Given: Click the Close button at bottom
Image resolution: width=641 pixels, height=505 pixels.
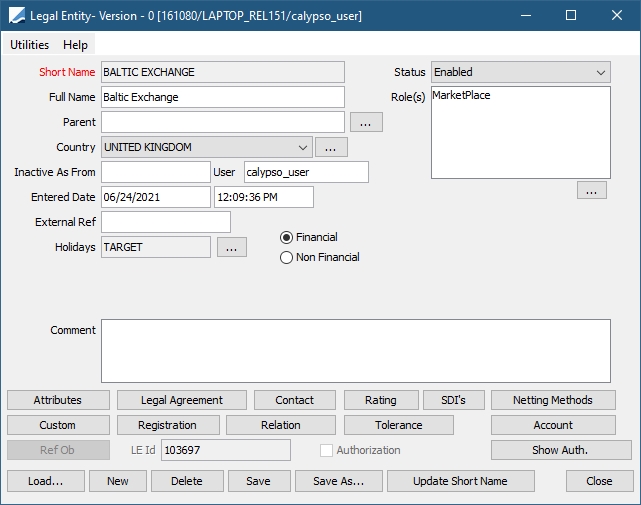Looking at the screenshot, I should coord(599,481).
